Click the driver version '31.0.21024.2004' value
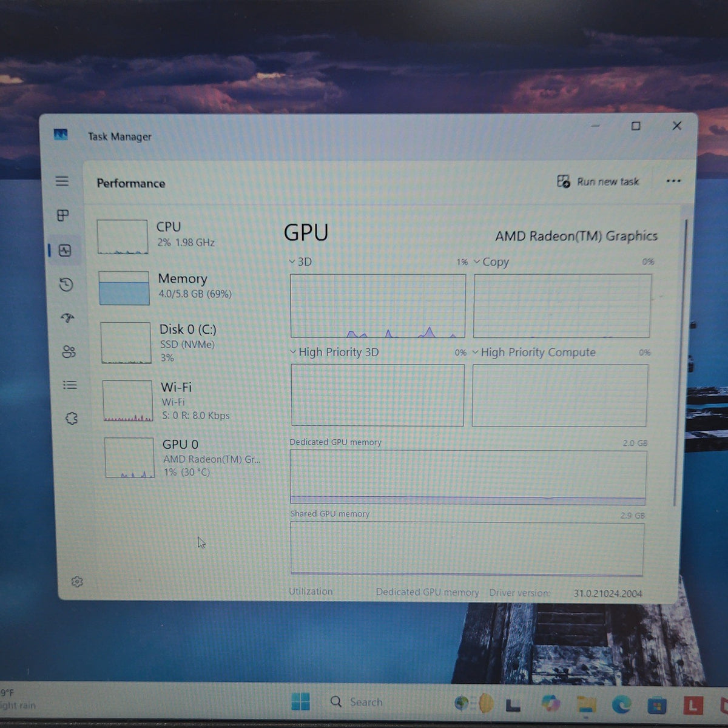The height and width of the screenshot is (728, 728). [x=608, y=593]
